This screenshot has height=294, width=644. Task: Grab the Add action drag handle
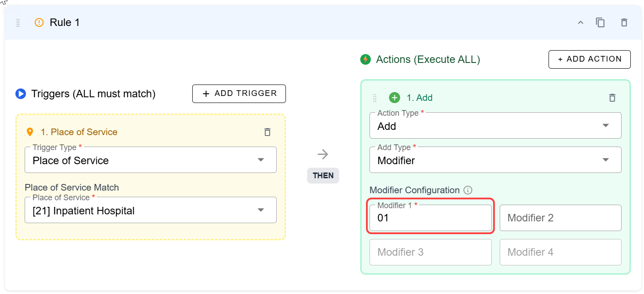pyautogui.click(x=375, y=98)
